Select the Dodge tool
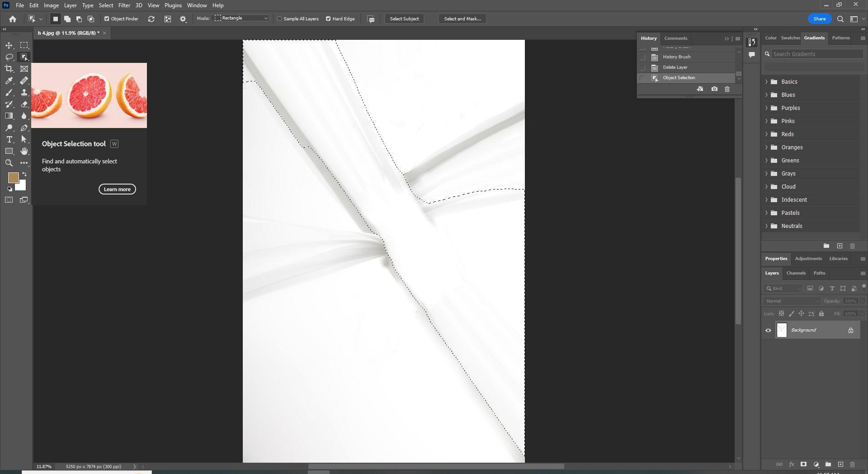Screen dimensions: 868x474 (x=9, y=128)
